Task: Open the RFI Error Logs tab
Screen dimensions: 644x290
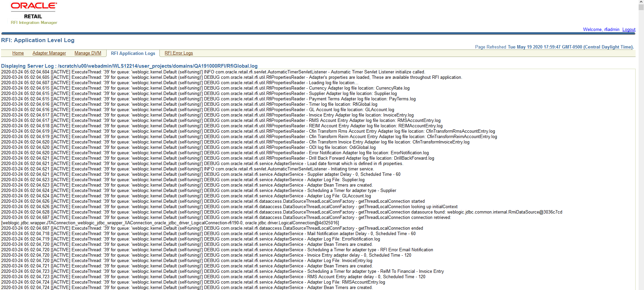Action: 179,53
